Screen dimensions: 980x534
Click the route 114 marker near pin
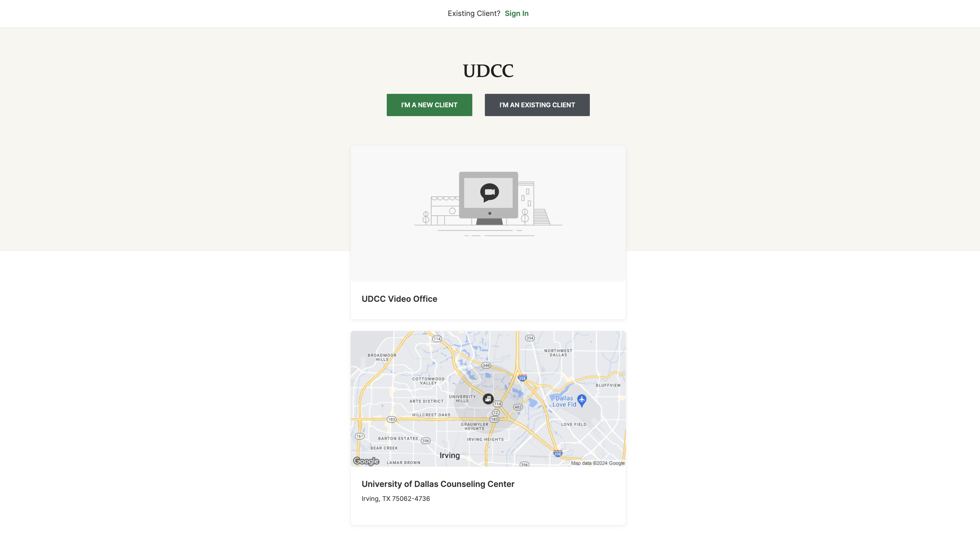[498, 404]
